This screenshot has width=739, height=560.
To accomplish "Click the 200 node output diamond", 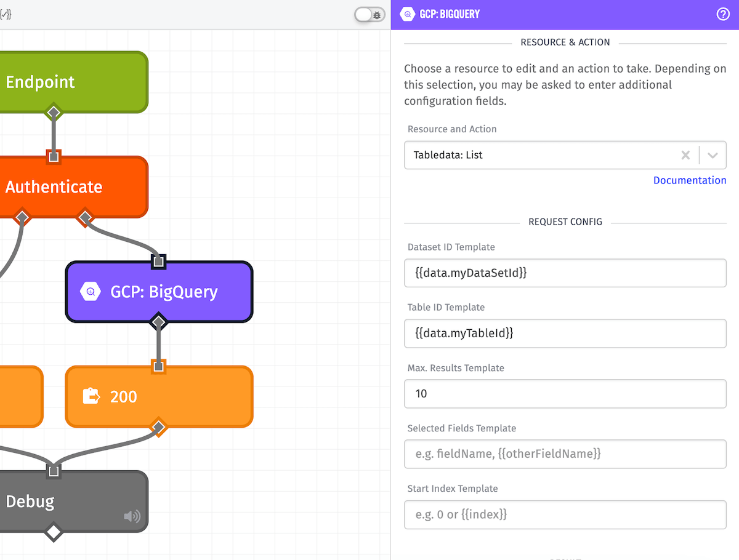I will point(159,427).
